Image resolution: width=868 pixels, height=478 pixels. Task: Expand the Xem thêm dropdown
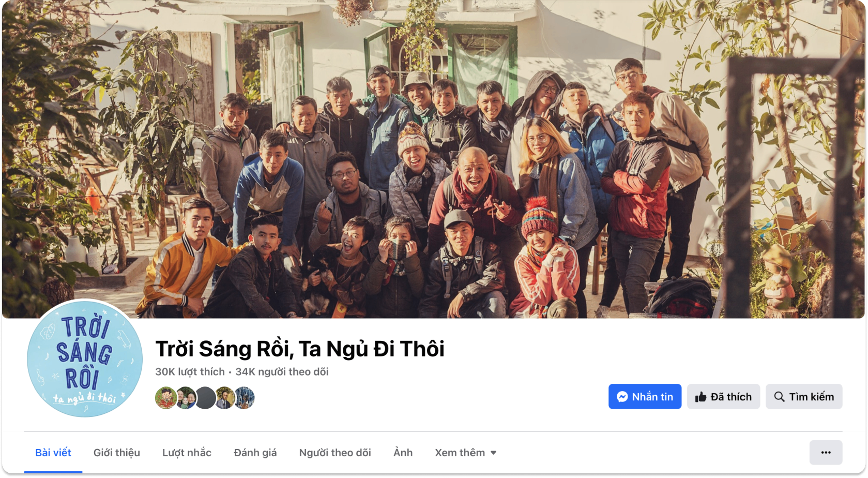click(x=465, y=453)
